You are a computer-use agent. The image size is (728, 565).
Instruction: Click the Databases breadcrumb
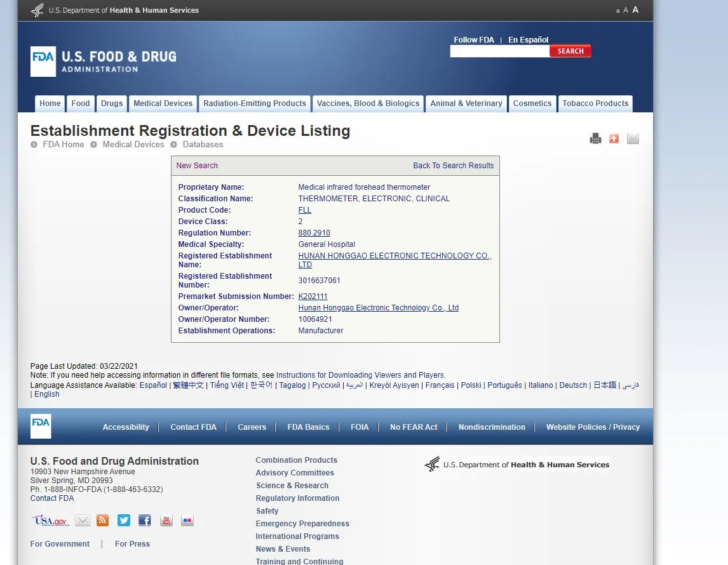tap(203, 144)
